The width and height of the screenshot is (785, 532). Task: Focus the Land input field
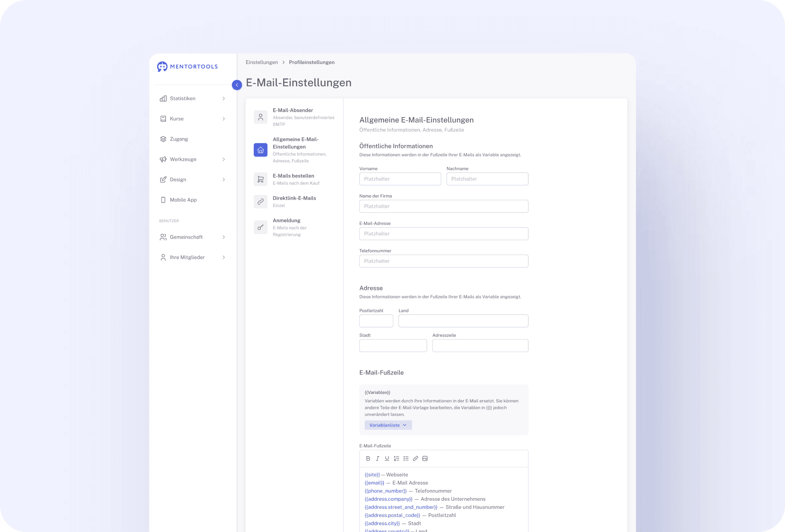tap(463, 321)
